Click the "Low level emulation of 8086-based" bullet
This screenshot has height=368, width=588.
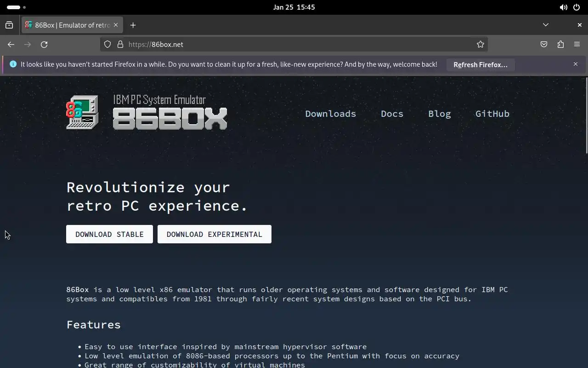(x=272, y=356)
